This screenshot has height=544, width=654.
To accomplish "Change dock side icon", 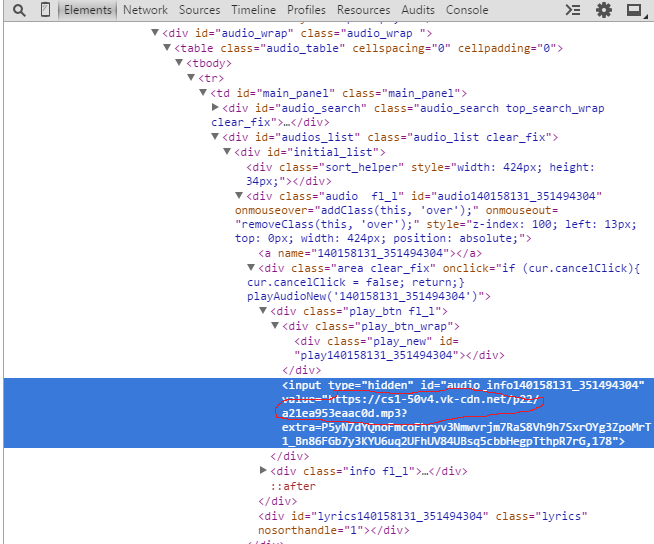I will click(636, 10).
